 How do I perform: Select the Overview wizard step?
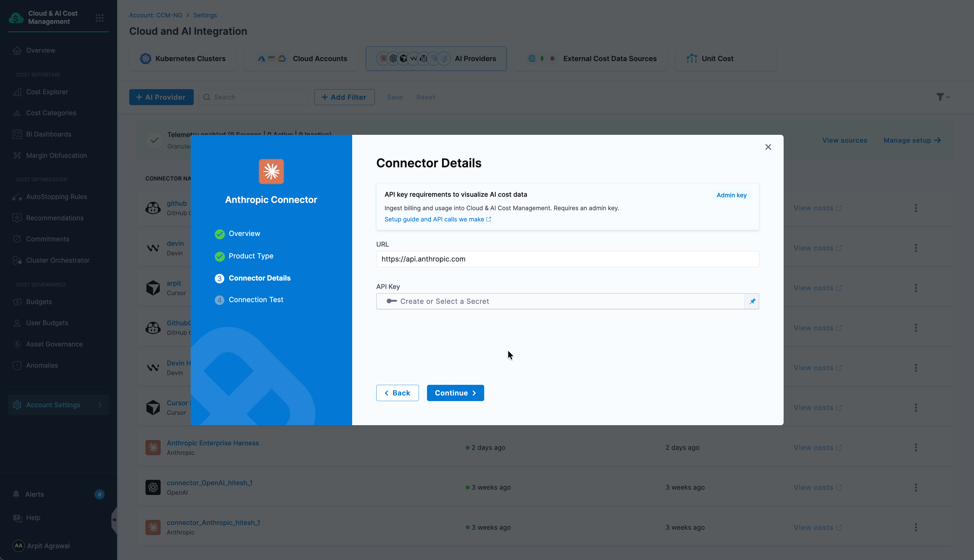point(237,233)
